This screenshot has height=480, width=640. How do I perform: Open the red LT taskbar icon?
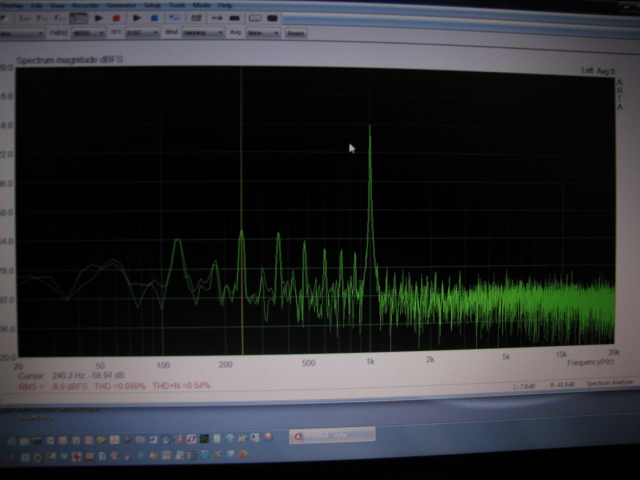point(191,439)
